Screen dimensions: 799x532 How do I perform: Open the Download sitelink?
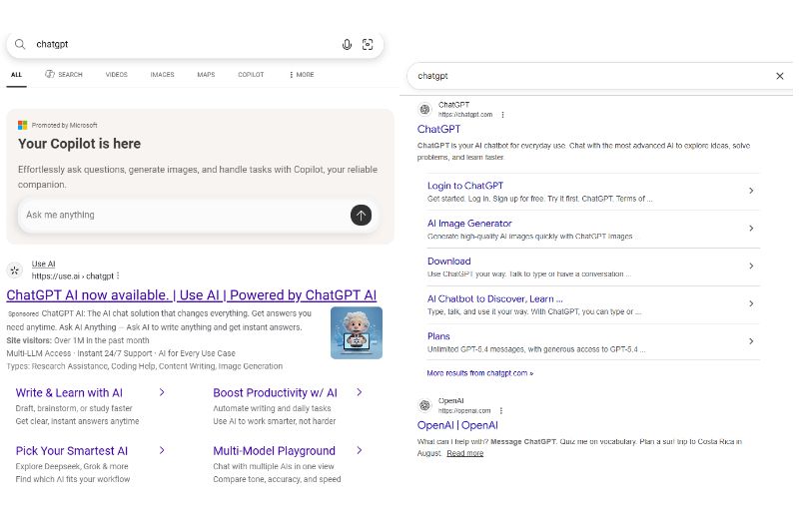click(x=448, y=262)
